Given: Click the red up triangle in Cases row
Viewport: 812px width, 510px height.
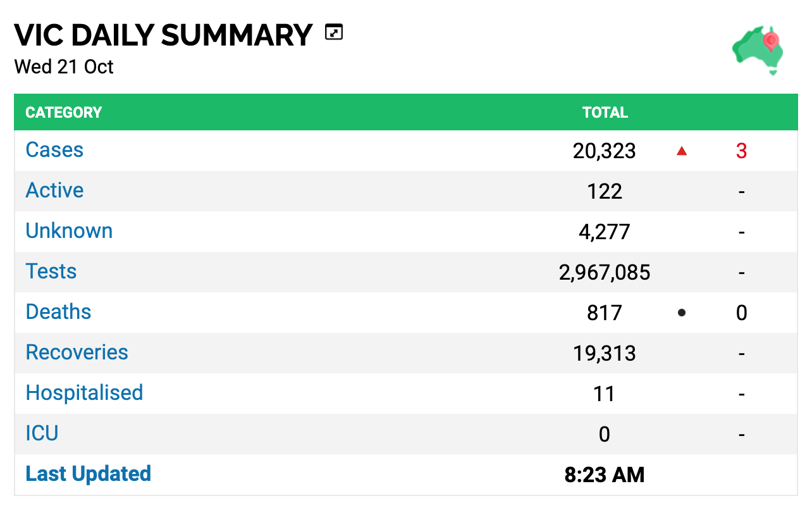Looking at the screenshot, I should point(682,151).
